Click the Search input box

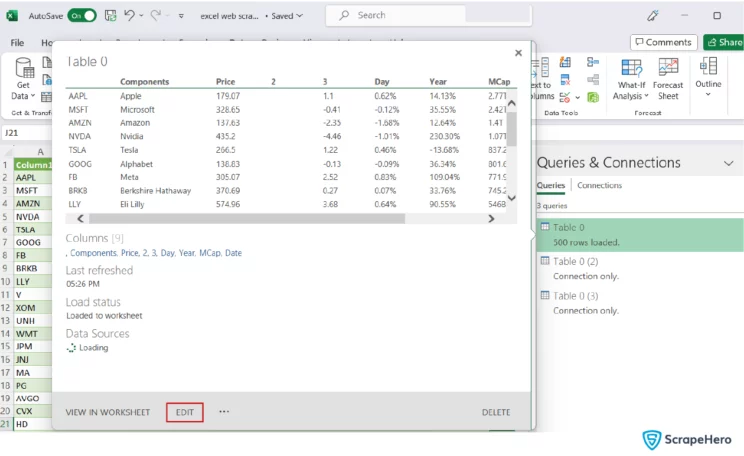[428, 16]
